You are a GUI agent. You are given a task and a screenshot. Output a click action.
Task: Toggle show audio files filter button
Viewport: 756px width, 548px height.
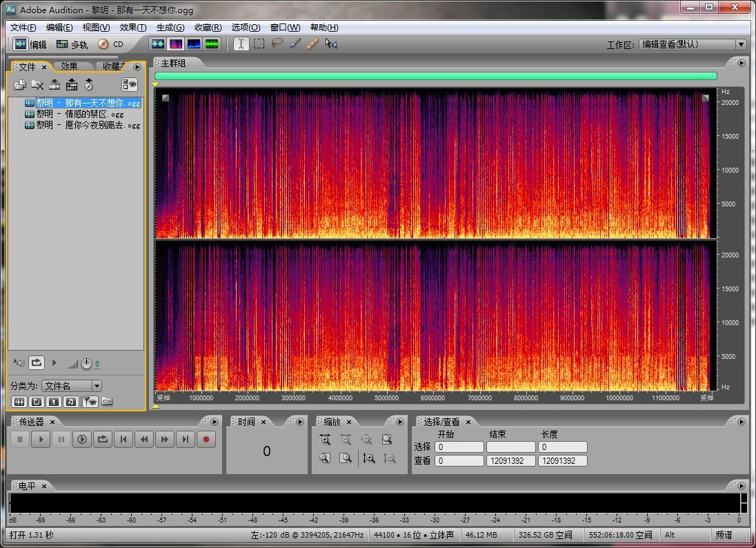[x=19, y=401]
